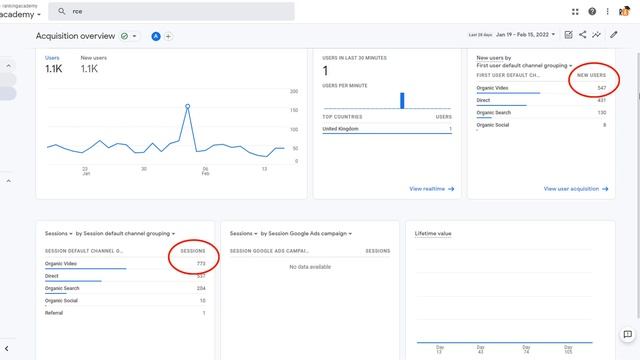Collapse the upper left sidebar section chevron
The width and height of the screenshot is (640, 360).
click(9, 66)
